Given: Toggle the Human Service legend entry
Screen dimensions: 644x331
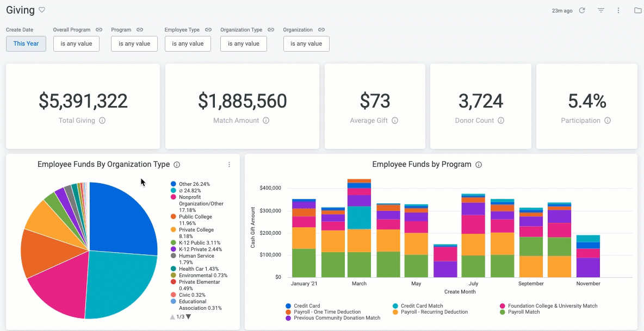Looking at the screenshot, I should pyautogui.click(x=192, y=259).
